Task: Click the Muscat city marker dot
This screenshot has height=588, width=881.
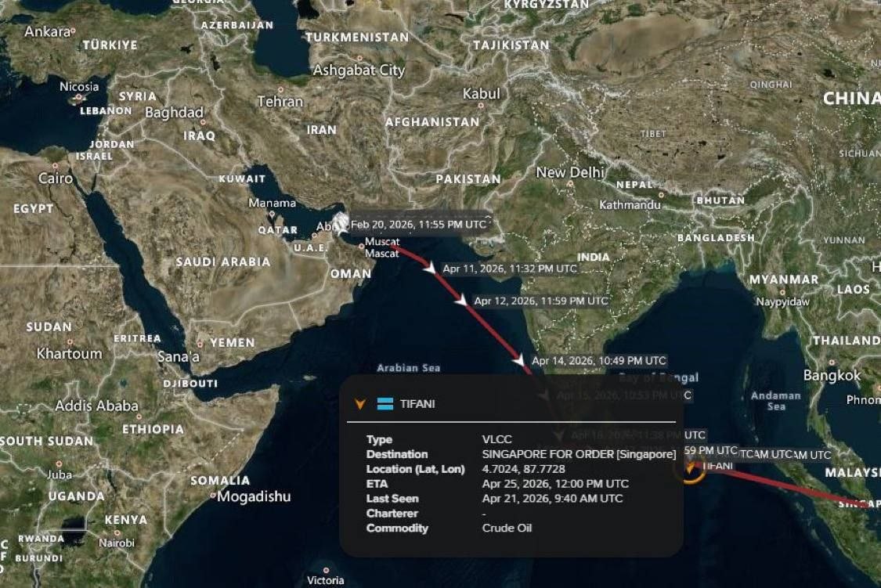Action: click(361, 246)
